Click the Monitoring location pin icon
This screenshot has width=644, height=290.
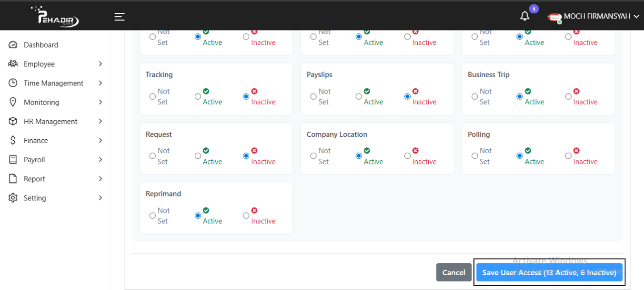13,102
